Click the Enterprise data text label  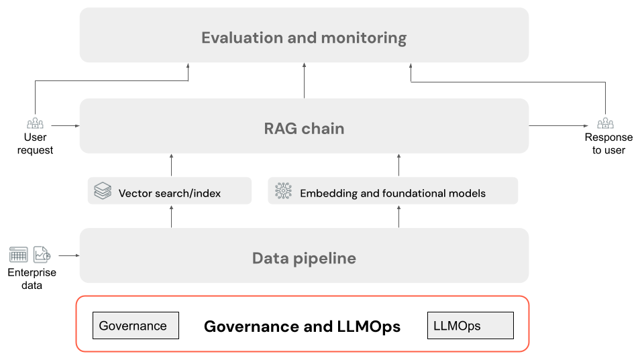tap(32, 279)
